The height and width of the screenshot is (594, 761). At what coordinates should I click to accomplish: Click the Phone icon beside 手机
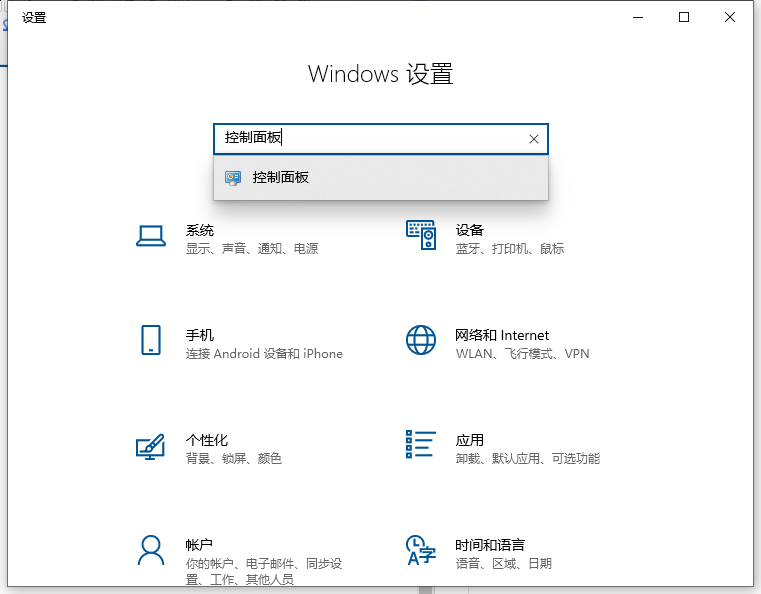point(150,340)
